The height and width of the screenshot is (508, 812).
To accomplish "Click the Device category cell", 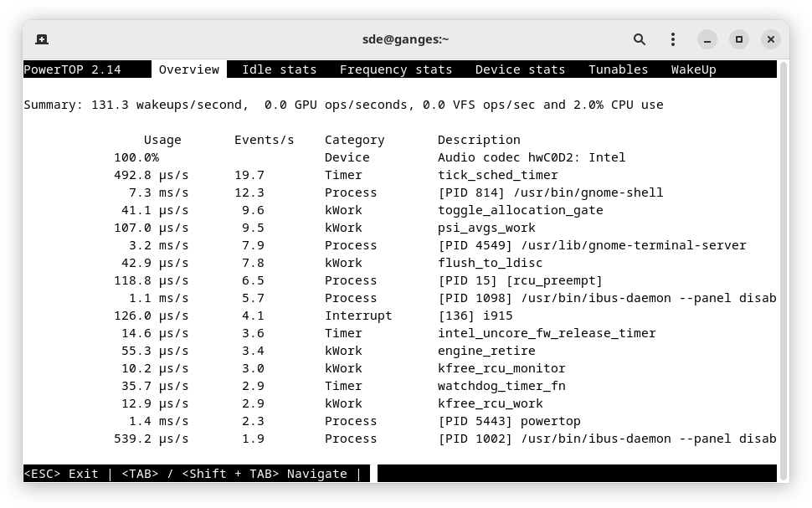I will point(347,157).
